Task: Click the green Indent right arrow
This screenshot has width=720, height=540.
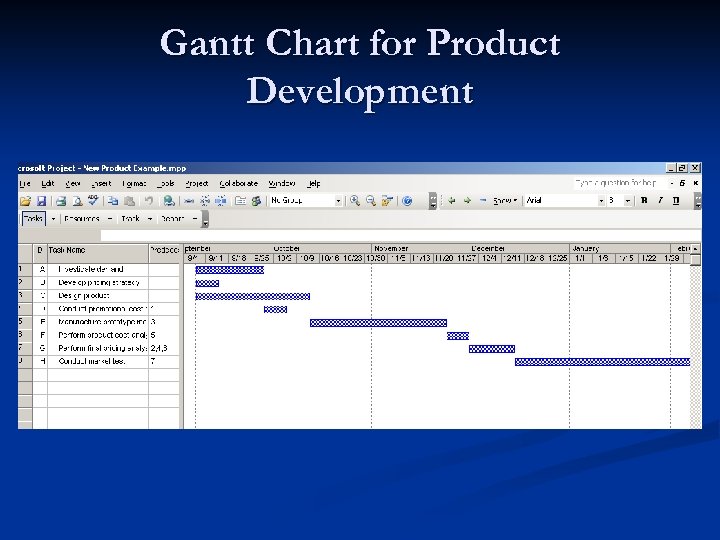Action: pyautogui.click(x=467, y=201)
